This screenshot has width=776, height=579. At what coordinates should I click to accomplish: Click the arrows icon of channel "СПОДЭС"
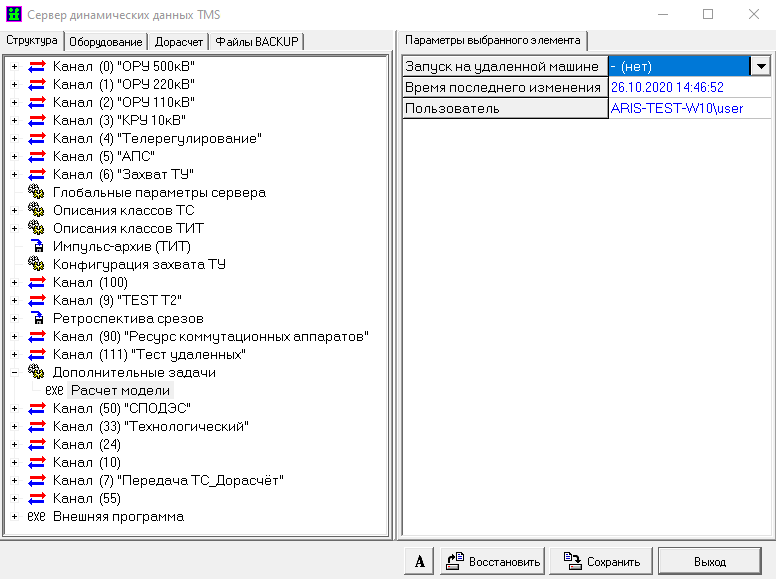37,408
